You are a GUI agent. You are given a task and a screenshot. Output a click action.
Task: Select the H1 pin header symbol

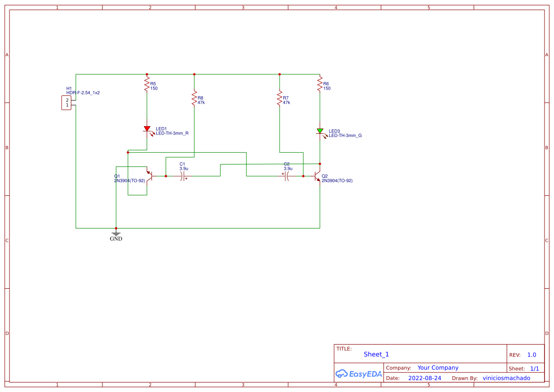tap(67, 102)
